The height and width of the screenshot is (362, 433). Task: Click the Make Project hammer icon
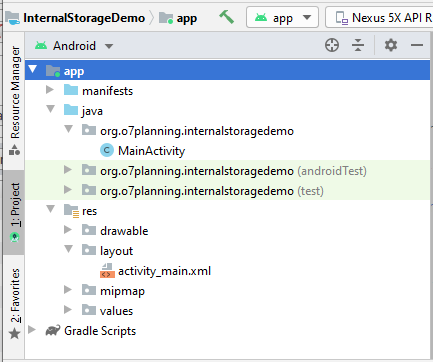(x=226, y=17)
